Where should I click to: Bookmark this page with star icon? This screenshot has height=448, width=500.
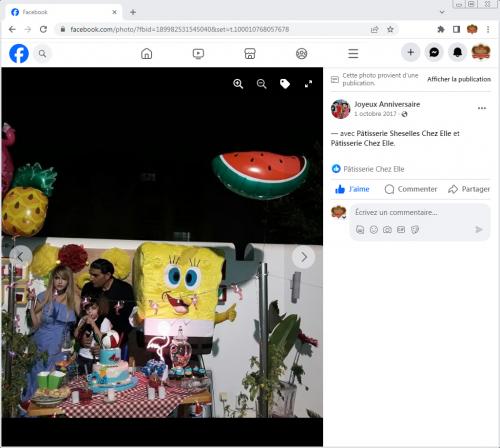coord(390,29)
